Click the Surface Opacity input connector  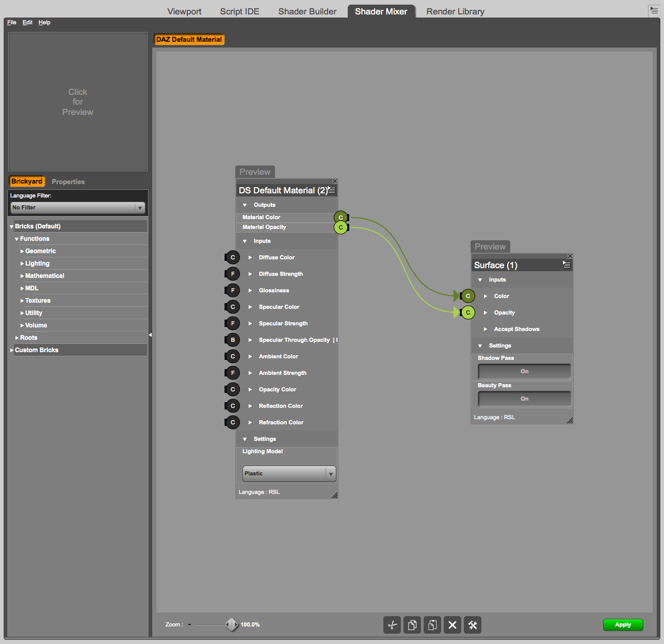tap(467, 312)
